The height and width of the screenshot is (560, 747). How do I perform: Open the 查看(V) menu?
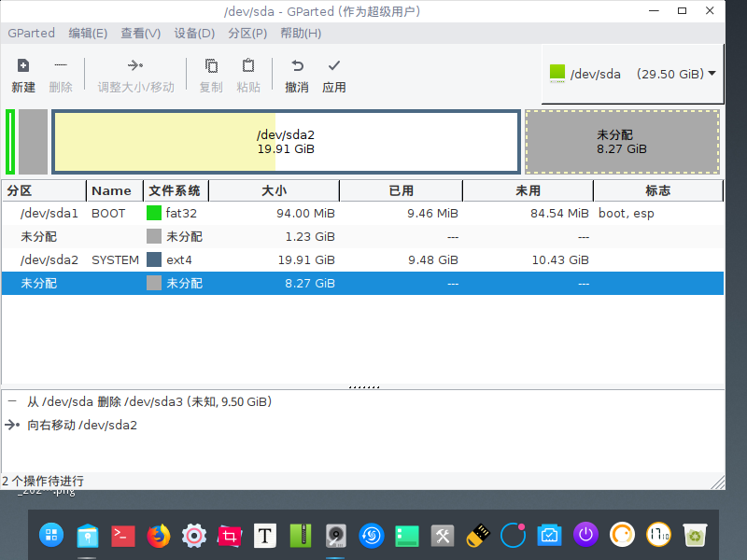click(x=141, y=34)
